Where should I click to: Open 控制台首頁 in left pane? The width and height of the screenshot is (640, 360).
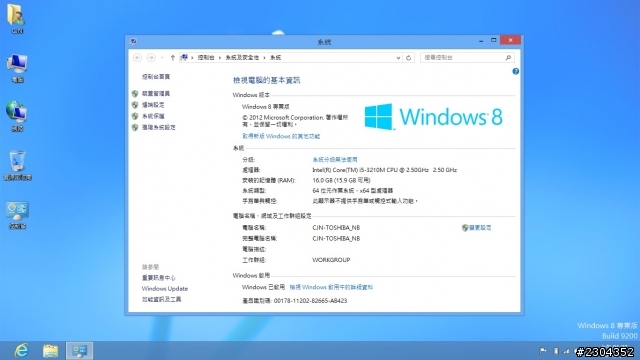coord(156,77)
